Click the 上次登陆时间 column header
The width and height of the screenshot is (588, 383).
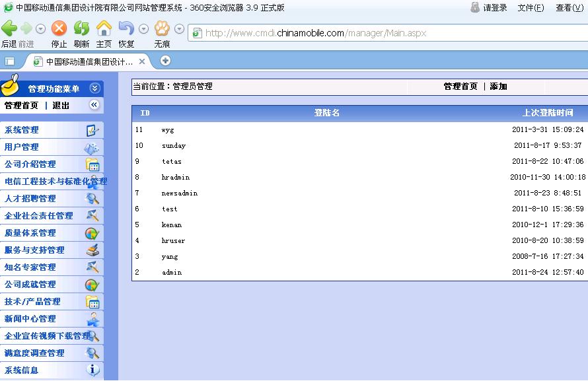(x=548, y=113)
